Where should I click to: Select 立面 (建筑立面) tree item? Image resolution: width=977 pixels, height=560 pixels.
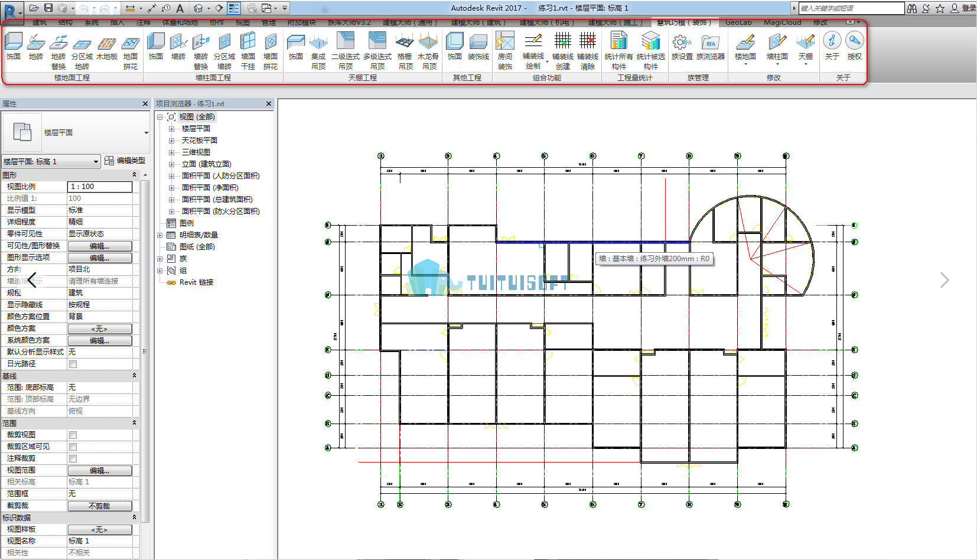[206, 164]
